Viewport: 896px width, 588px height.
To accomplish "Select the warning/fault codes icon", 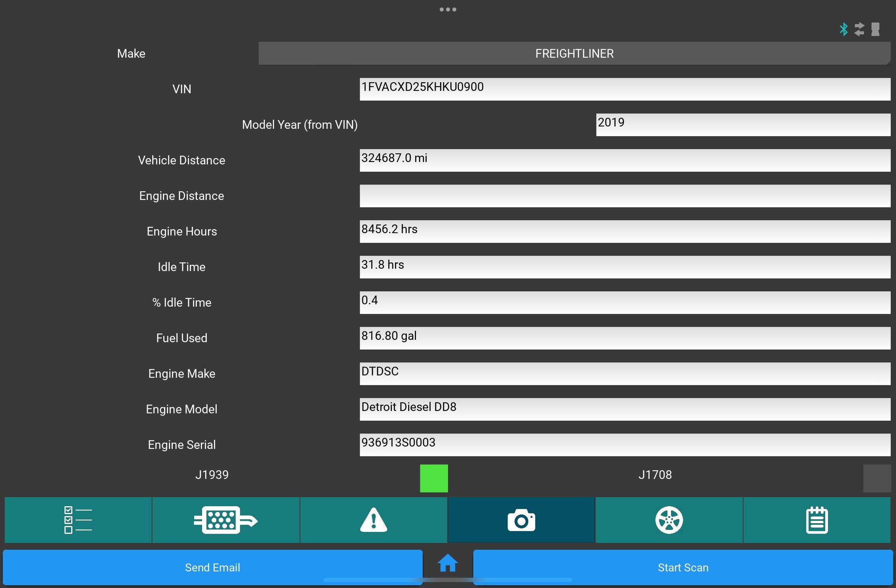I will [373, 519].
